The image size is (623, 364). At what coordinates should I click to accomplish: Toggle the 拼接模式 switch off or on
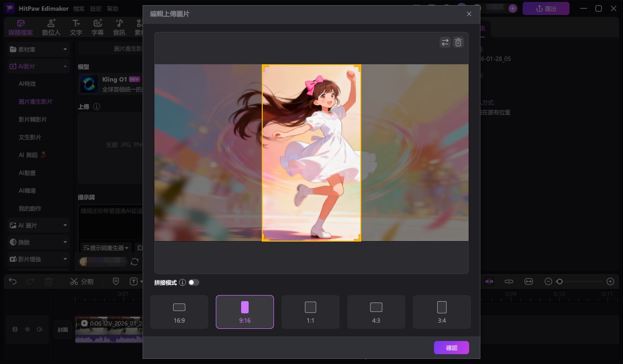[x=194, y=282]
